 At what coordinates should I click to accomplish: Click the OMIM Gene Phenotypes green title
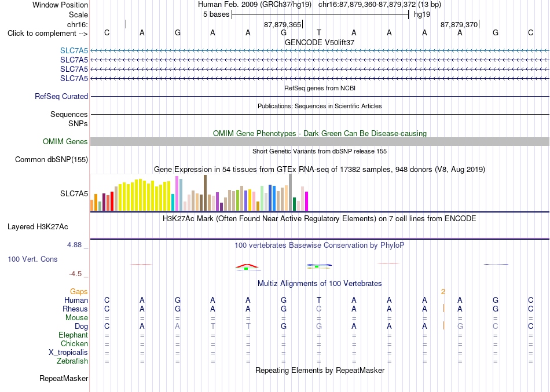pos(320,133)
